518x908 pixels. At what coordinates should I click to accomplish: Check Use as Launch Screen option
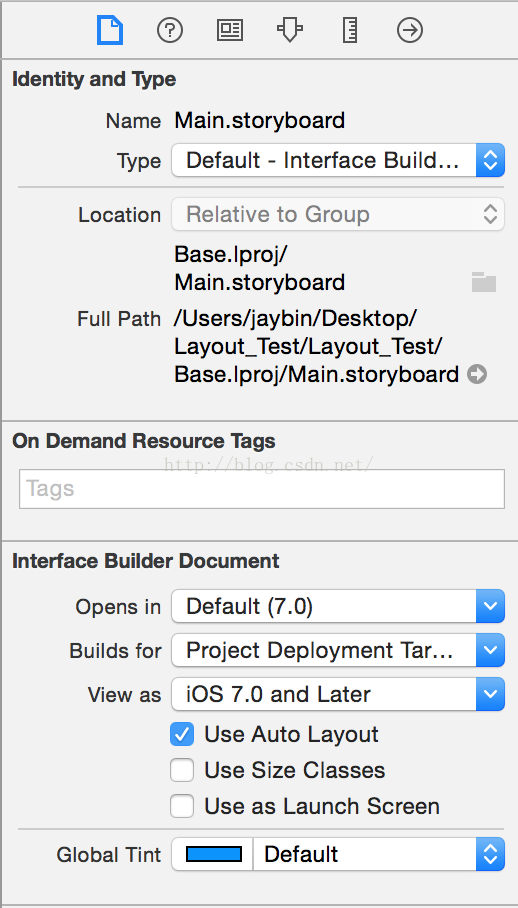tap(182, 807)
